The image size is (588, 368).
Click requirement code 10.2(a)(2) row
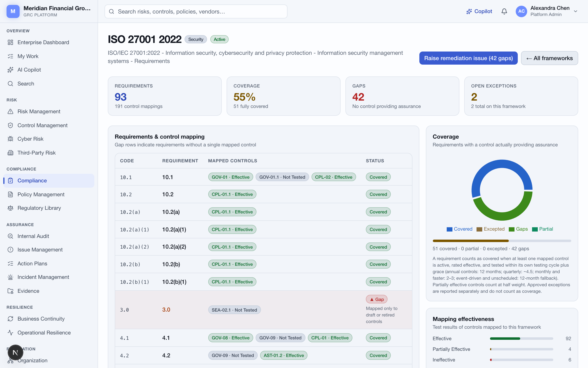point(263,247)
